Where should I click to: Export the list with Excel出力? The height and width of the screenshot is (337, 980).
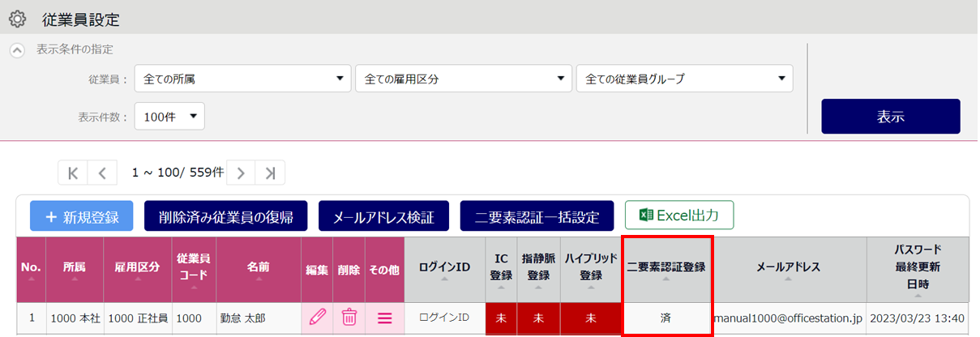[678, 215]
